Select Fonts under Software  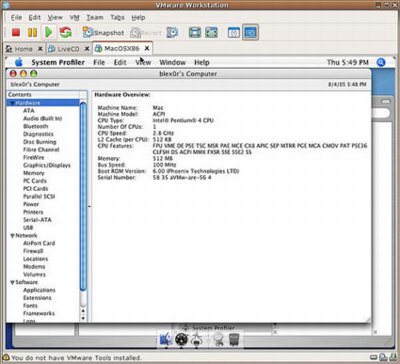click(x=30, y=306)
